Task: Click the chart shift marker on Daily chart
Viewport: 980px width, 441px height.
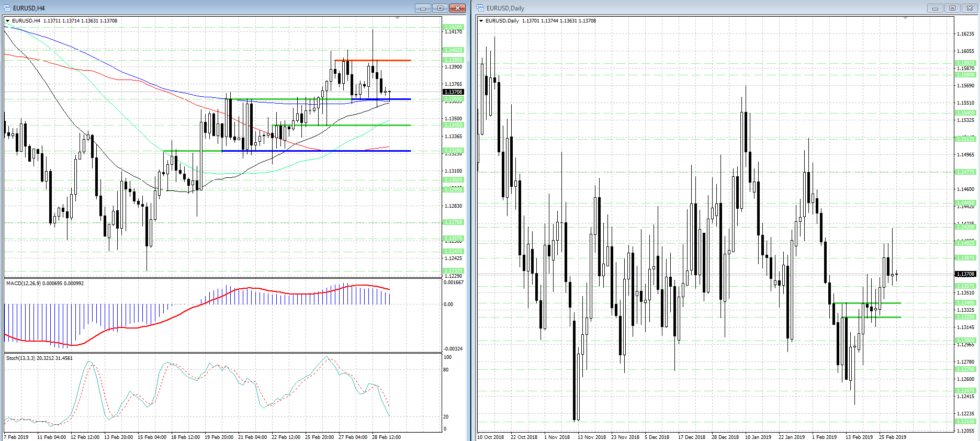Action: click(x=905, y=18)
